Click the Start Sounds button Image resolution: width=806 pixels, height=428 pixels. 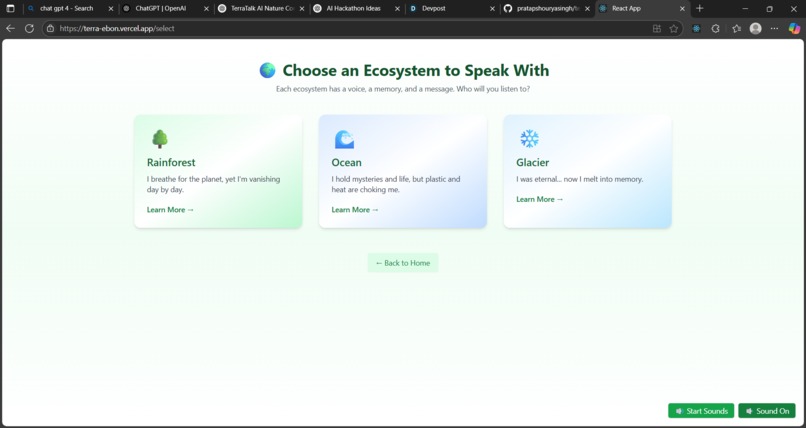(x=701, y=411)
